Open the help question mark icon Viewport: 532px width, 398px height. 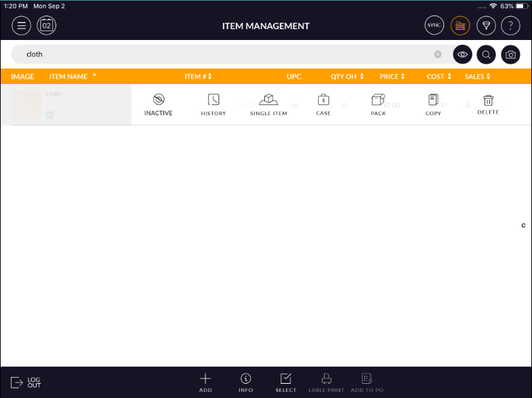coord(510,26)
